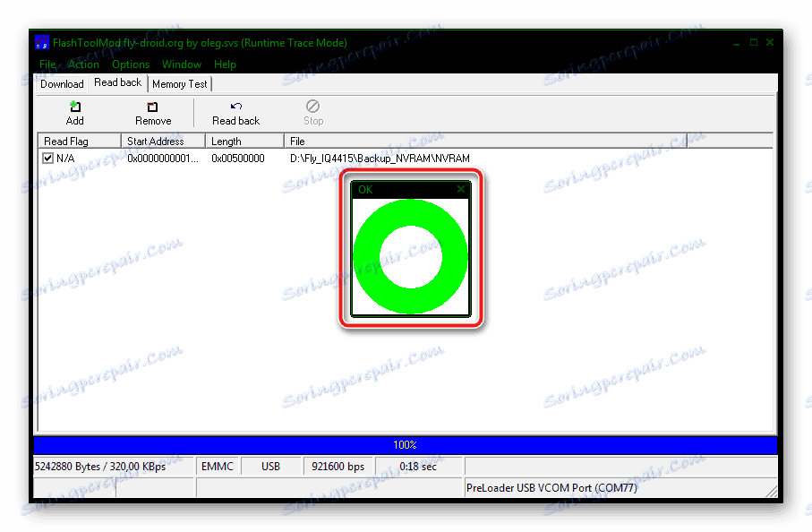Click the 100% progress bar

[x=405, y=444]
